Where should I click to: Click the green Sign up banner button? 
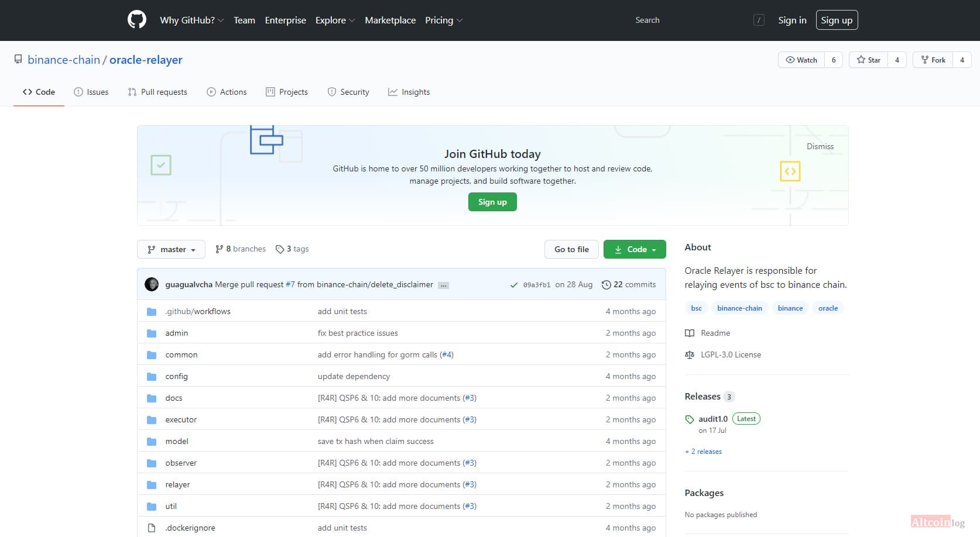tap(492, 202)
